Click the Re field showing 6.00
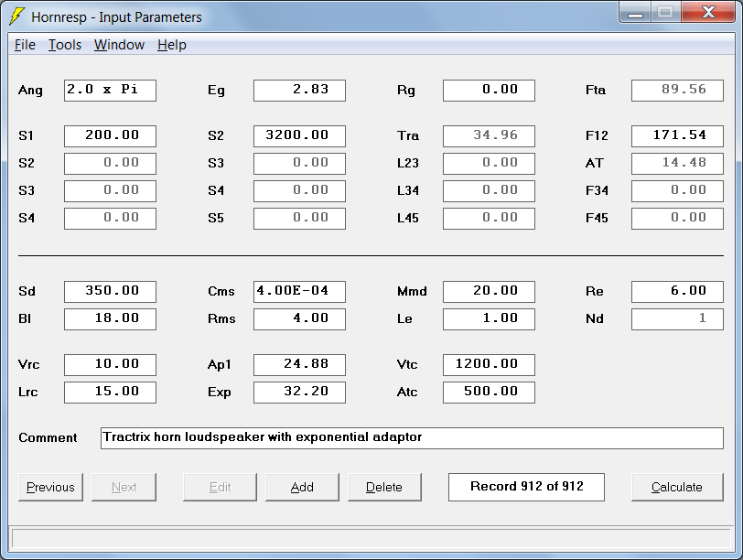Image resolution: width=743 pixels, height=560 pixels. click(x=677, y=292)
